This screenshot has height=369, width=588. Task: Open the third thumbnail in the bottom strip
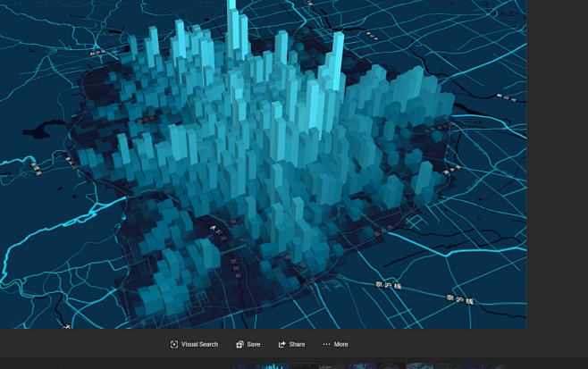coord(305,365)
